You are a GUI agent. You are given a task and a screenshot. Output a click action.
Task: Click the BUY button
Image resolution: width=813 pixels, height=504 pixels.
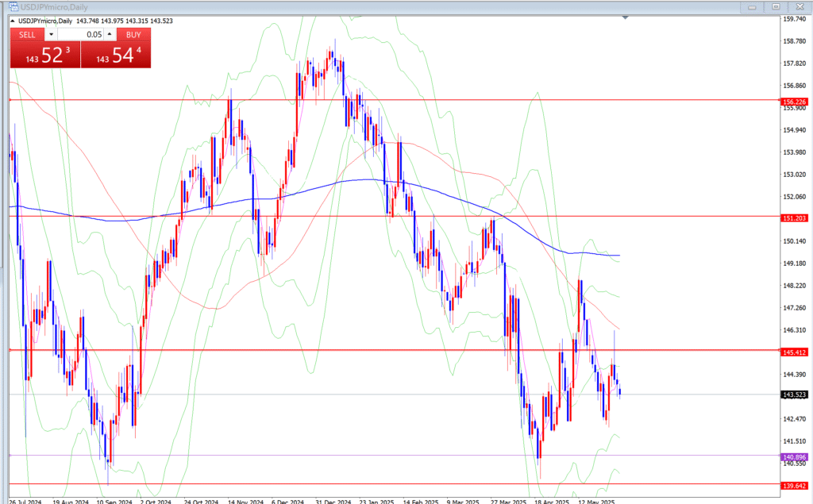click(x=133, y=35)
